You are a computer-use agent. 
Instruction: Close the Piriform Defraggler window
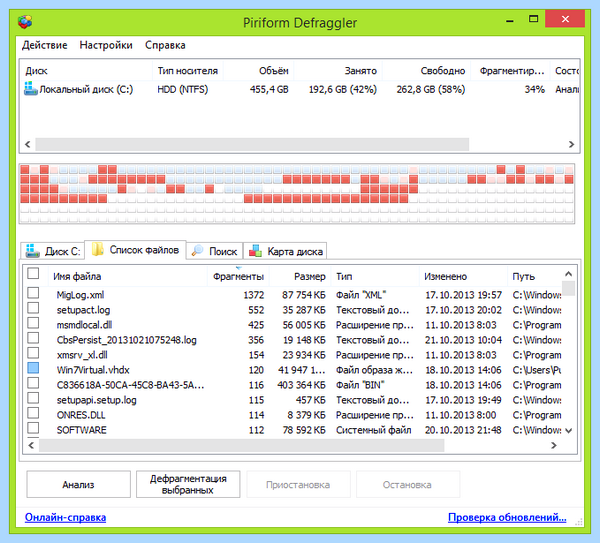tap(565, 19)
